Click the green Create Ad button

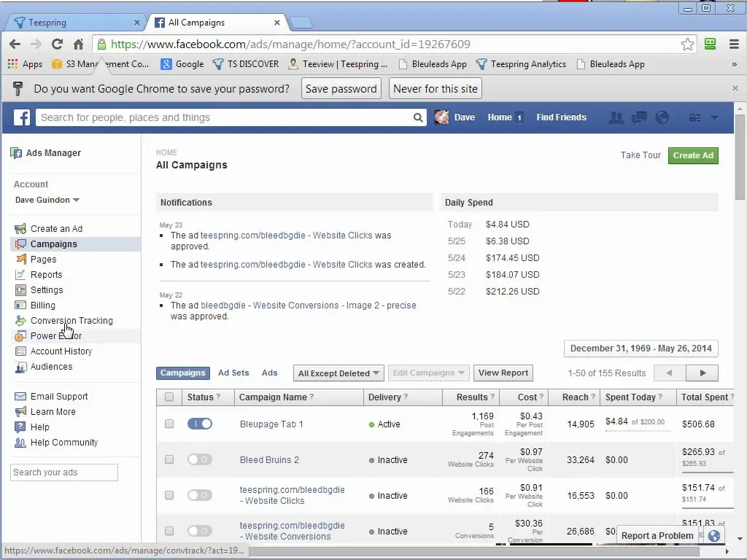pos(693,155)
